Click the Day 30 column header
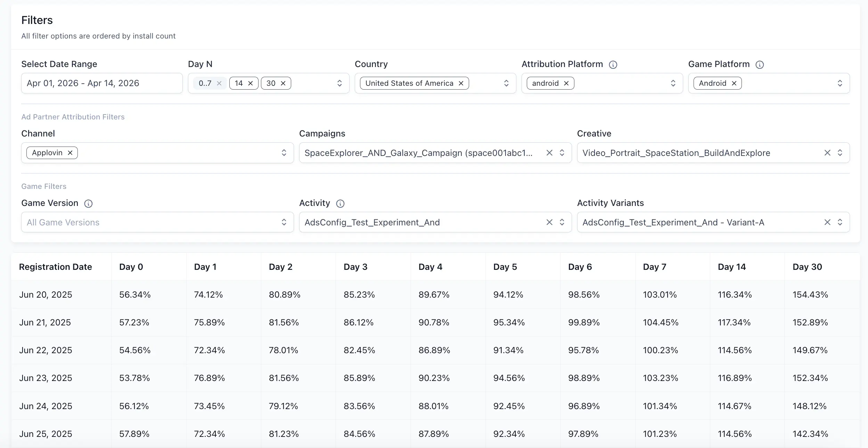This screenshot has height=448, width=868. (x=807, y=267)
